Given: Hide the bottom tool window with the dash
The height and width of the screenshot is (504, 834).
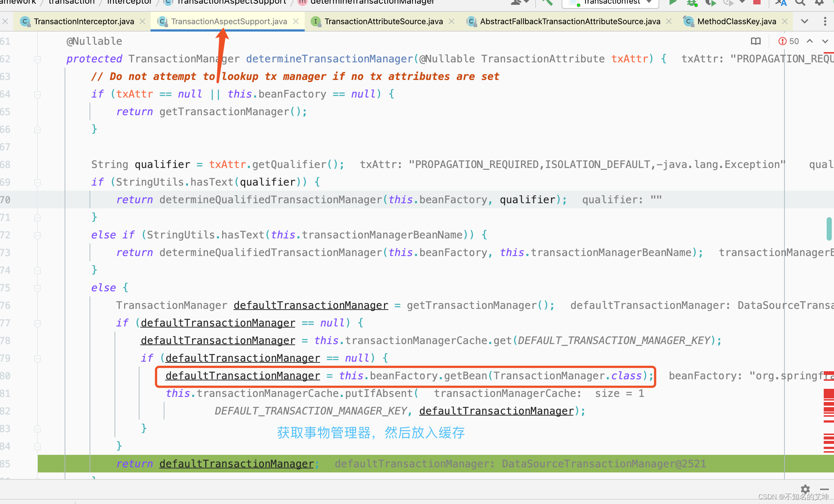Looking at the screenshot, I should coord(824,489).
